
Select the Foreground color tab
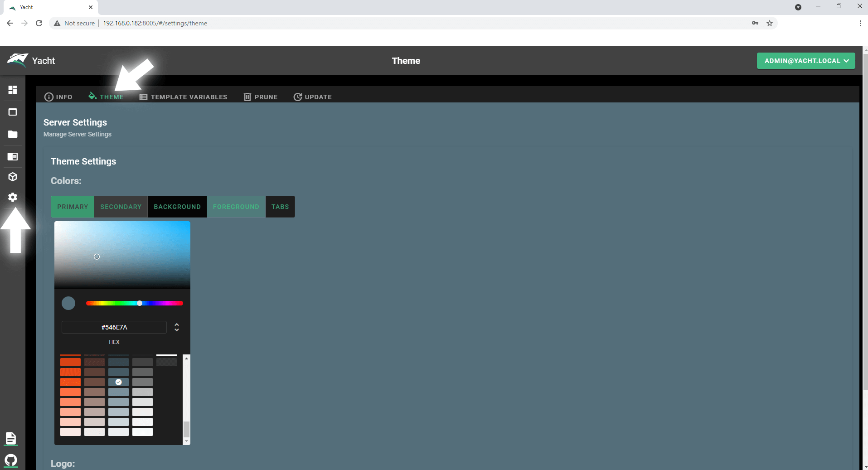pyautogui.click(x=236, y=207)
